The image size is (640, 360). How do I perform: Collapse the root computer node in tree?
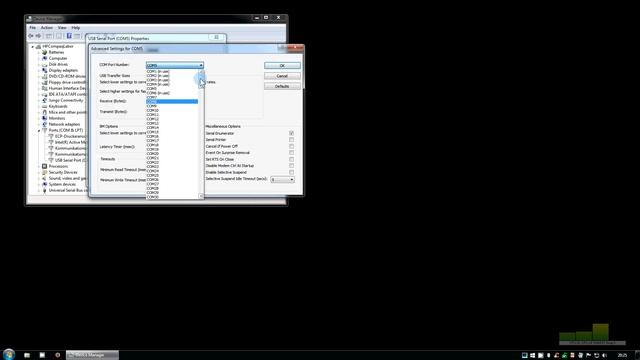[33, 47]
